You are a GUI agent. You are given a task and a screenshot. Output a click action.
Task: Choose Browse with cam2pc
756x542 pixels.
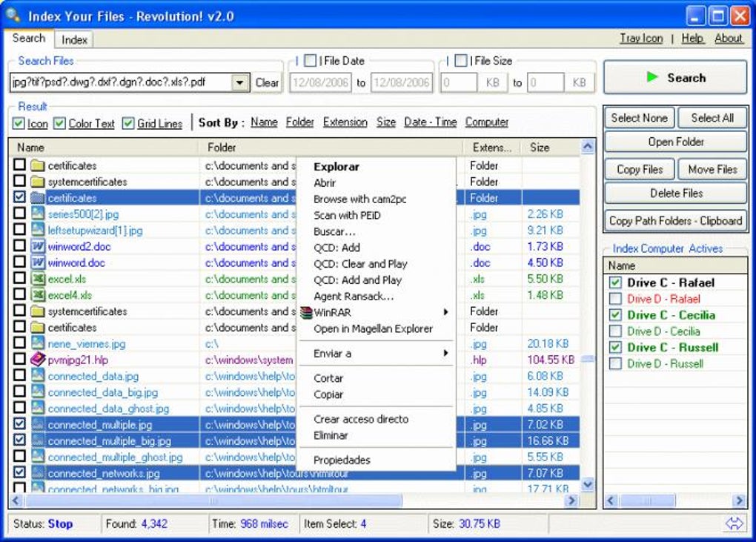tap(376, 199)
